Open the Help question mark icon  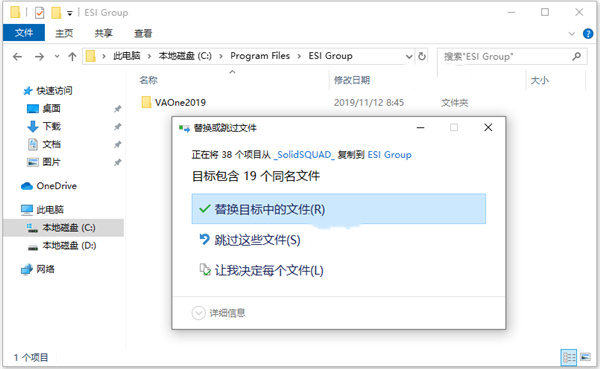pos(588,34)
